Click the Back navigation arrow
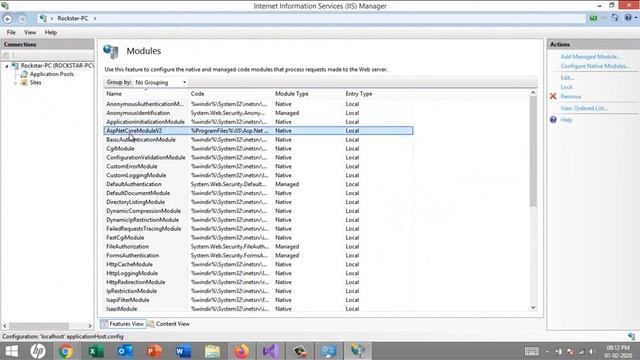 (8, 19)
